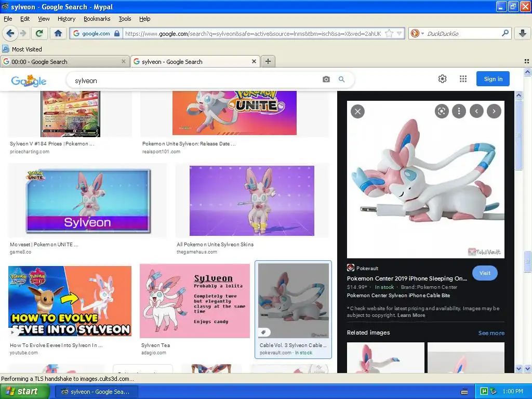Screen dimensions: 532x399
Task: Open Google quick settings gear
Action: [x=442, y=79]
